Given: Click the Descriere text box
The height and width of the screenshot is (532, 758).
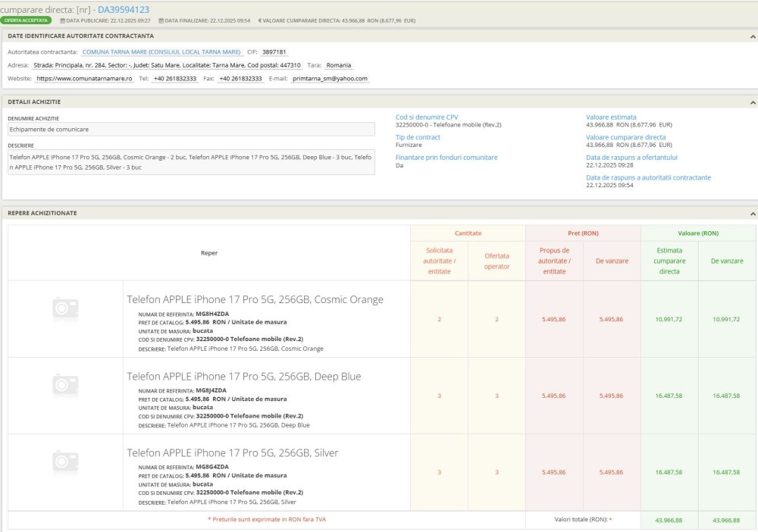Looking at the screenshot, I should point(191,161).
